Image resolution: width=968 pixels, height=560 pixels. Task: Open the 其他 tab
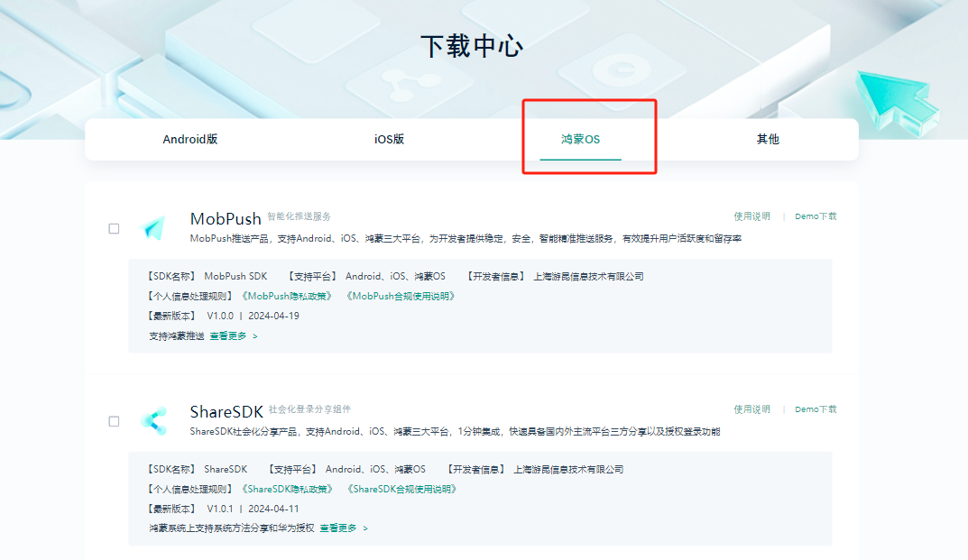768,138
